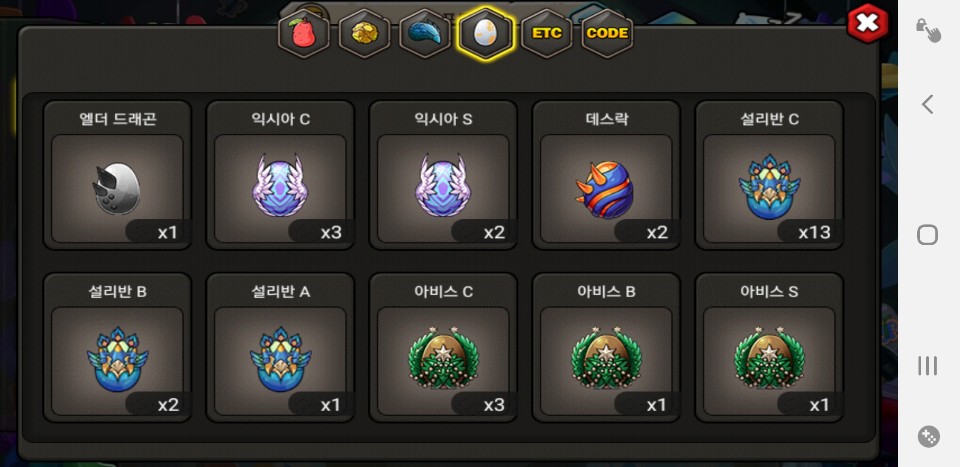Tap the 아비스 S egg
Viewport: 960px width, 467px height.
tap(769, 348)
